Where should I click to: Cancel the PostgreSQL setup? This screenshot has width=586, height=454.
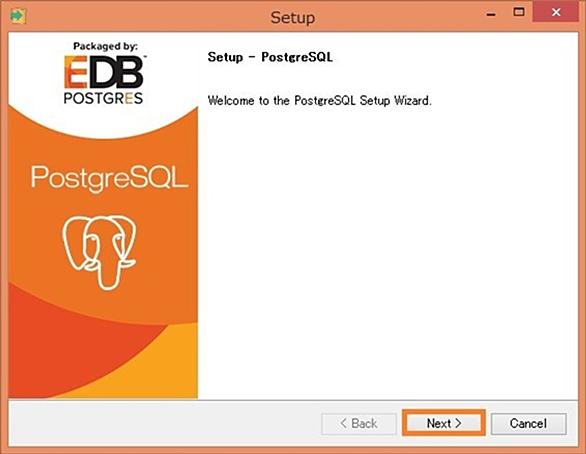tap(528, 423)
